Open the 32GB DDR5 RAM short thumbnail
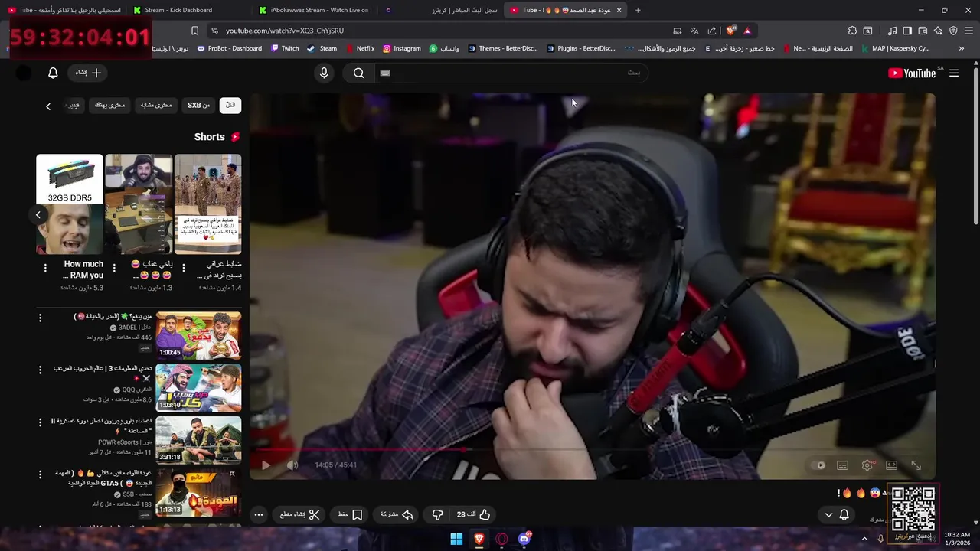Viewport: 980px width, 551px height. (x=70, y=204)
